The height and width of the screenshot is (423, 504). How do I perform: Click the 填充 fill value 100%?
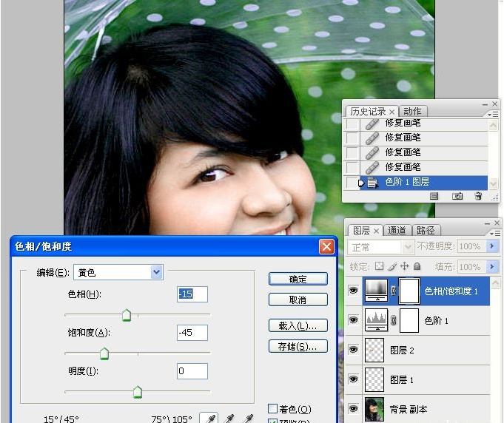(x=471, y=266)
